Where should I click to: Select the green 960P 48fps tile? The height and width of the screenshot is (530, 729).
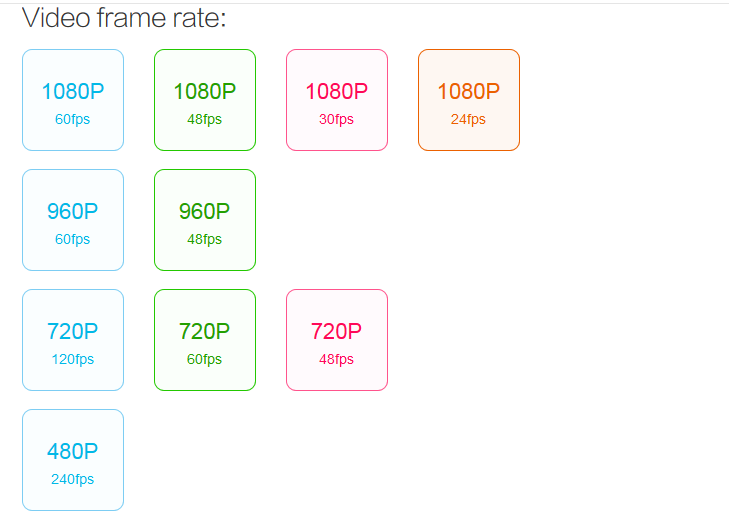(205, 220)
